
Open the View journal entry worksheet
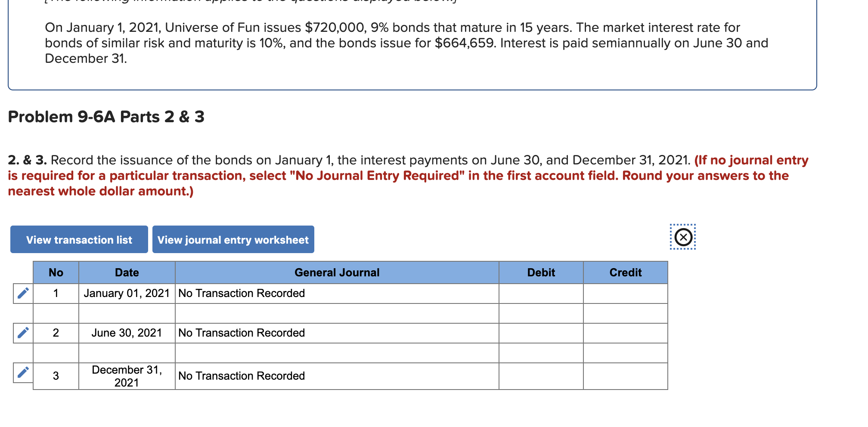233,240
